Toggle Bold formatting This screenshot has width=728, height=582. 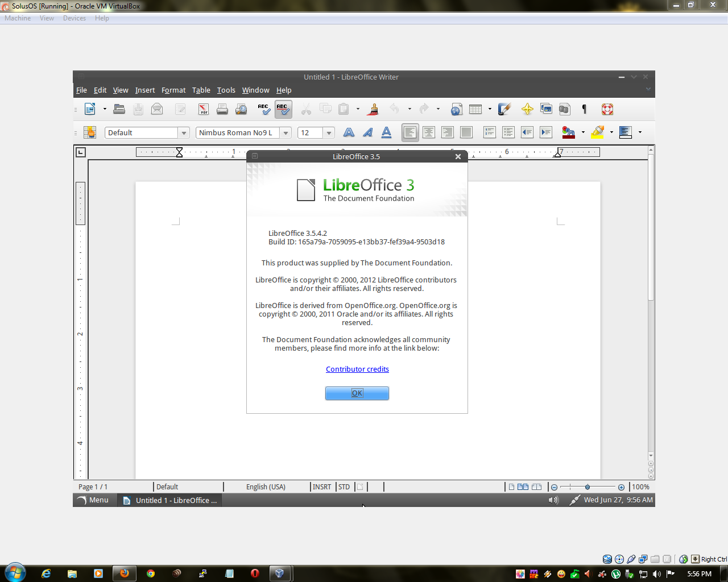pos(349,132)
